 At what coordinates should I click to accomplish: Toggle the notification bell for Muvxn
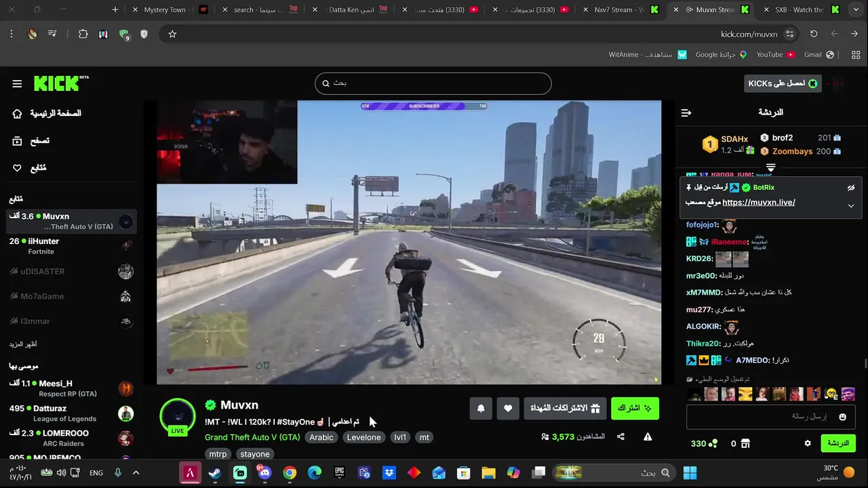tap(481, 408)
